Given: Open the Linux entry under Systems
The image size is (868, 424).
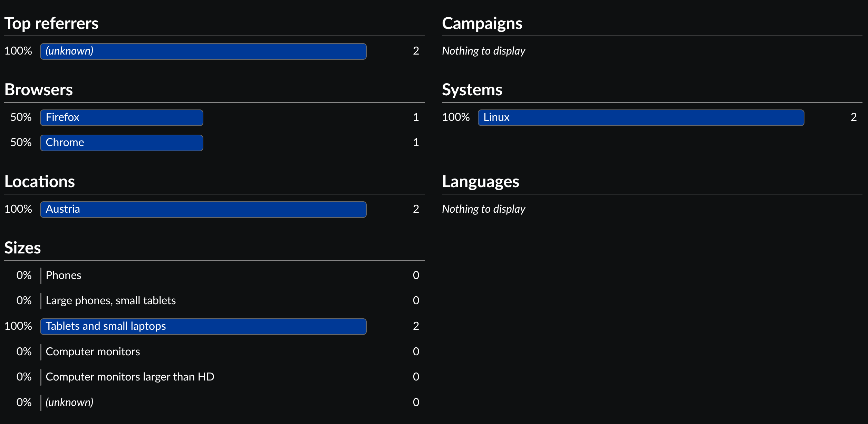Looking at the screenshot, I should pyautogui.click(x=652, y=117).
